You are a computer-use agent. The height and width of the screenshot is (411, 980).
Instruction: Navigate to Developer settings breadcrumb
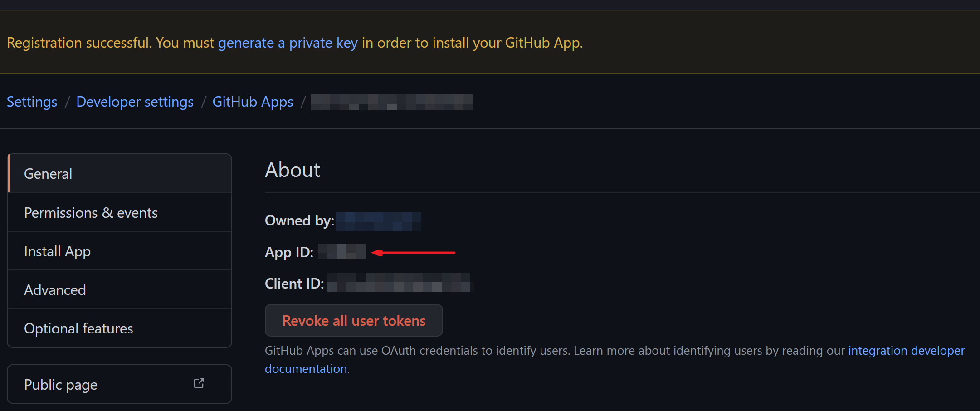135,102
